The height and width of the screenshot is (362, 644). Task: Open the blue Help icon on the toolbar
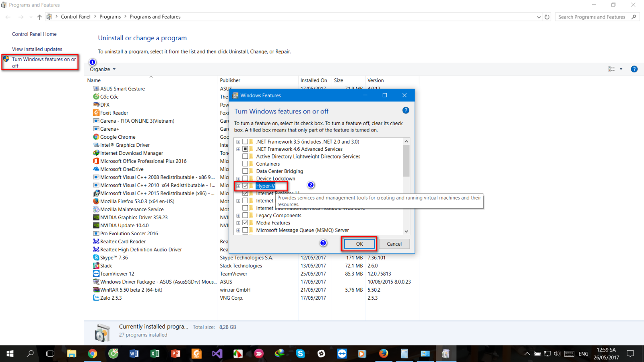(634, 69)
